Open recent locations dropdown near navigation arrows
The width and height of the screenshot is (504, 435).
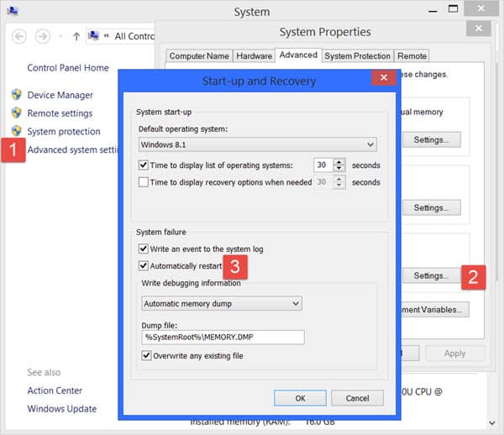point(60,36)
